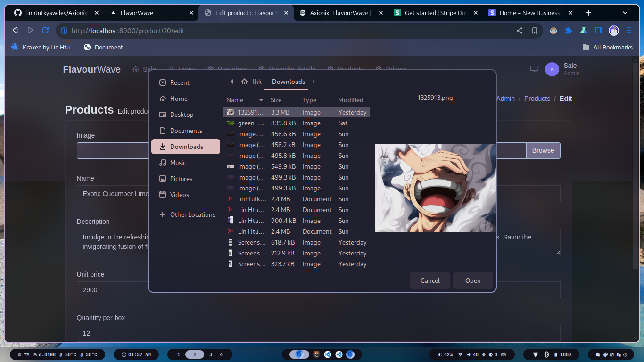Click the browser forward arrow
This screenshot has height=362, width=644.
click(x=30, y=31)
